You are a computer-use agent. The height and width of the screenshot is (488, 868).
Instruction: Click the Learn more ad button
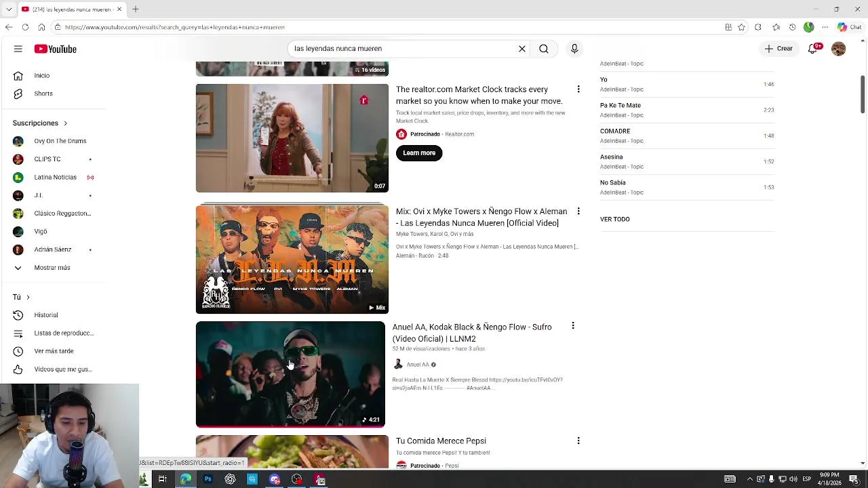click(419, 152)
